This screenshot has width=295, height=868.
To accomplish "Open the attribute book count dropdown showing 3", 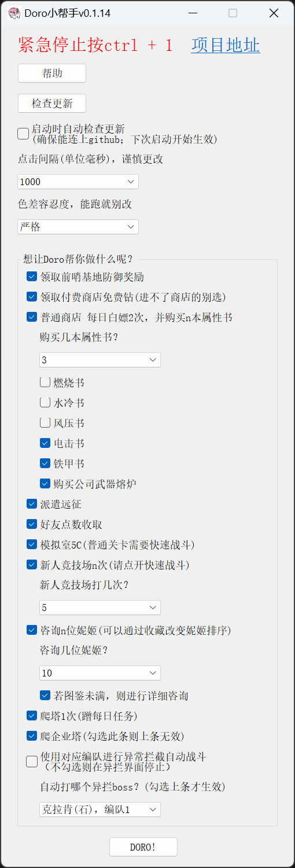I will point(100,360).
